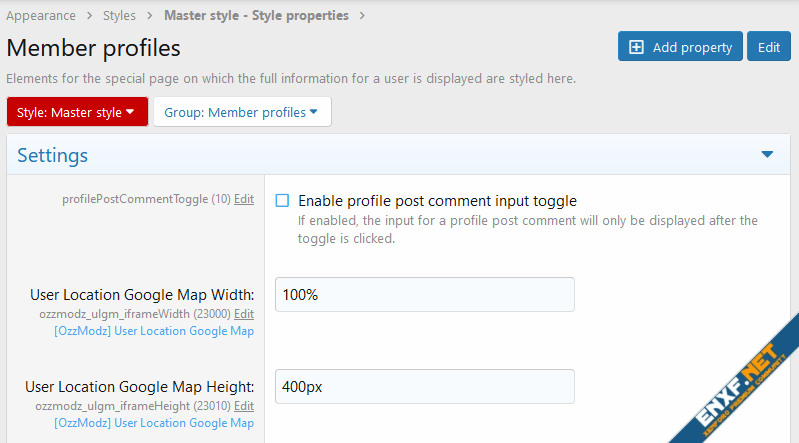Edit the ozzmodz_ulgm_iframeHeight property
The image size is (799, 443).
243,405
